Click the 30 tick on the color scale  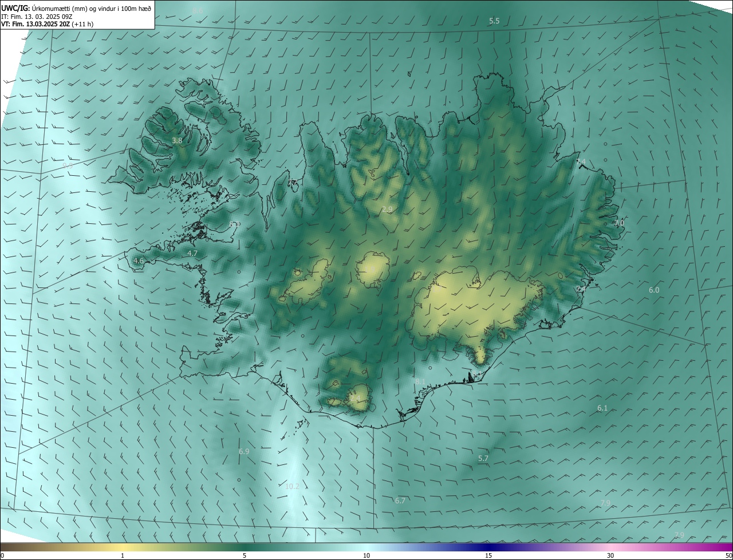[x=610, y=555]
